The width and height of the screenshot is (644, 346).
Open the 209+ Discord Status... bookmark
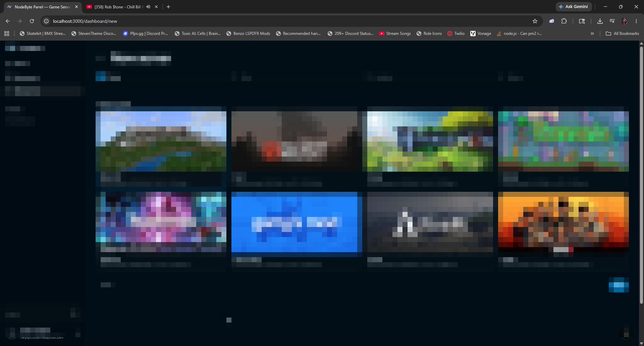pyautogui.click(x=349, y=33)
